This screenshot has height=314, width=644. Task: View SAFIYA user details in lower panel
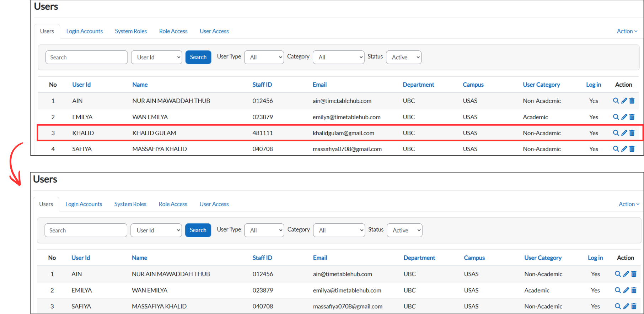(618, 306)
